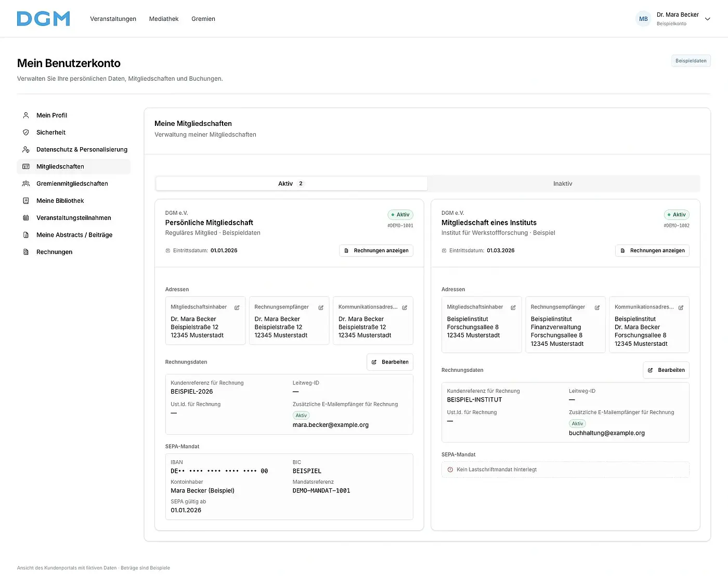728x584 pixels.
Task: Edit Rechnungsdaten of Persönliche Mitgliedschaft
Action: click(x=390, y=362)
